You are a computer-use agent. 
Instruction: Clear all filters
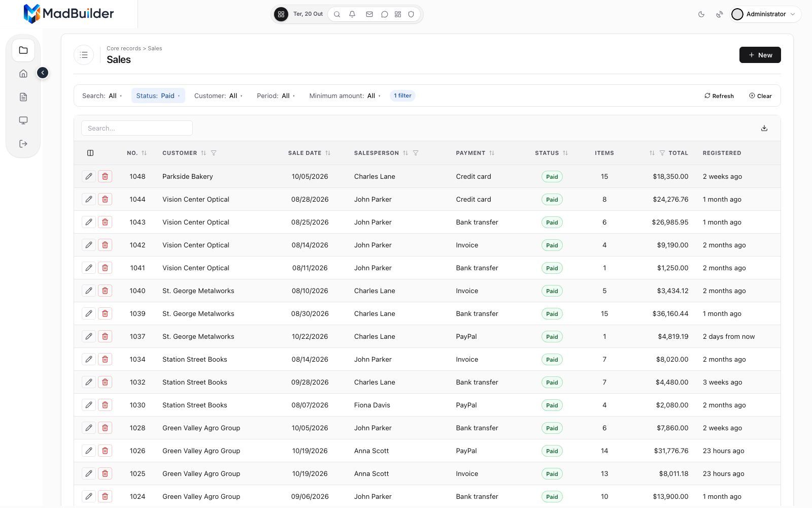pos(760,96)
